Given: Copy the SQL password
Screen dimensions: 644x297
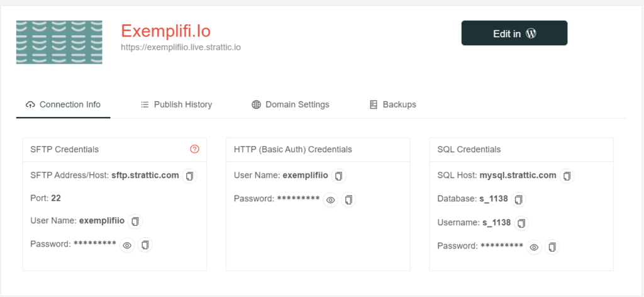Looking at the screenshot, I should coord(552,247).
